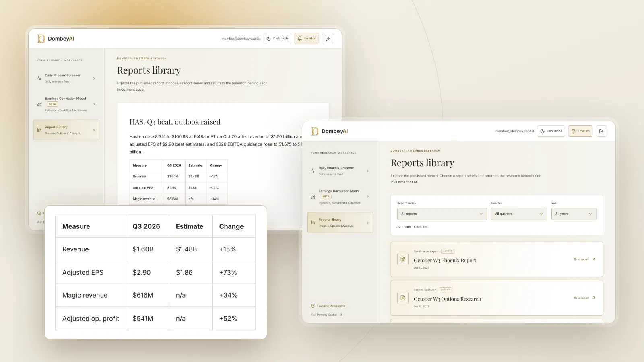Click the arrow icon beside Read report for Options Research
This screenshot has height=362, width=644.
[594, 298]
